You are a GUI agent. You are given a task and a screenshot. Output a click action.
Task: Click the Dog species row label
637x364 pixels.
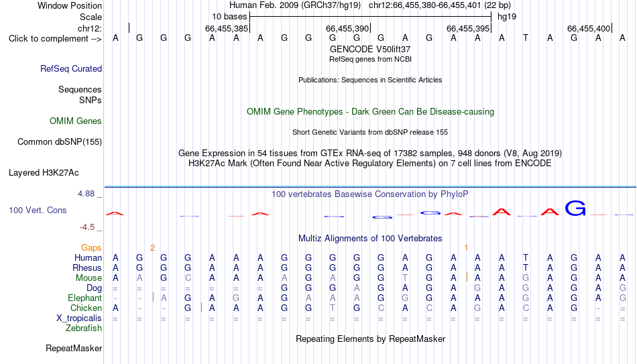pyautogui.click(x=95, y=288)
